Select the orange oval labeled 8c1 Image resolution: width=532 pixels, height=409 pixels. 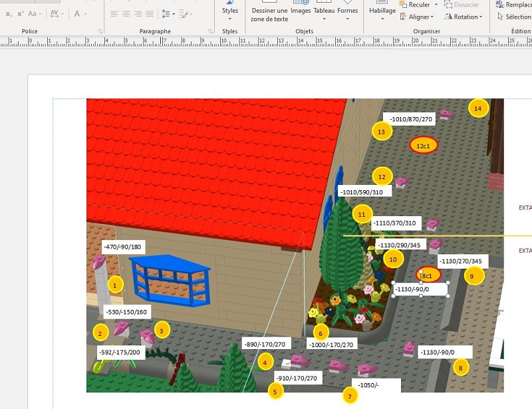pos(428,275)
